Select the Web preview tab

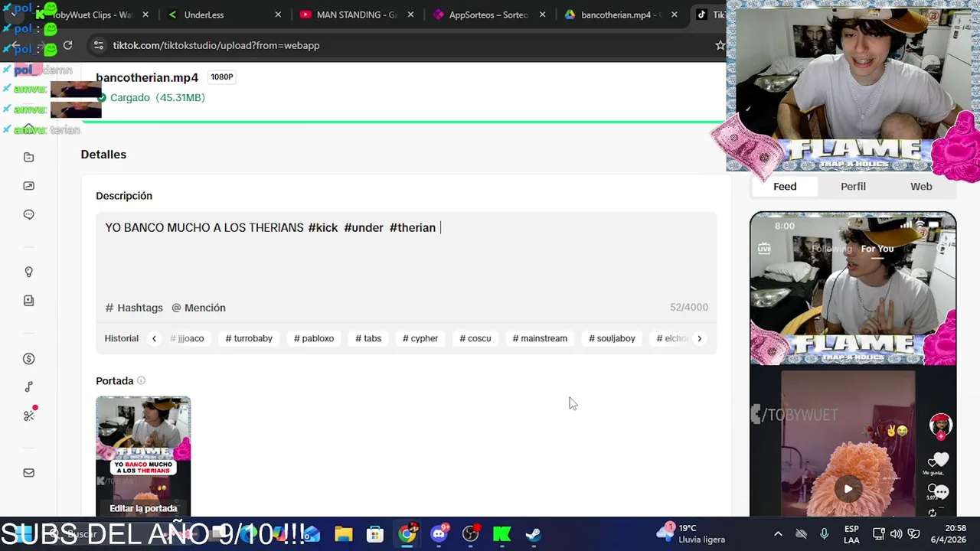[921, 186]
